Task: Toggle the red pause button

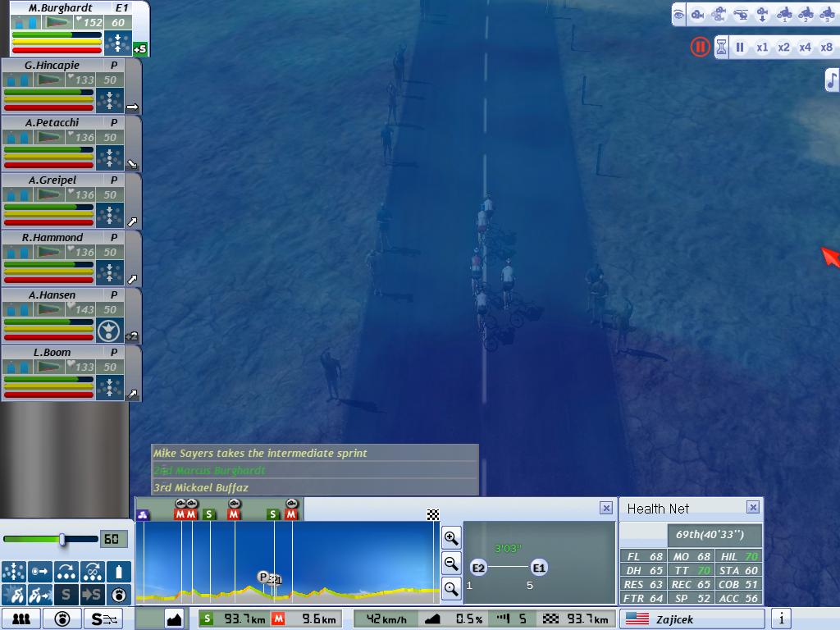Action: (x=699, y=47)
